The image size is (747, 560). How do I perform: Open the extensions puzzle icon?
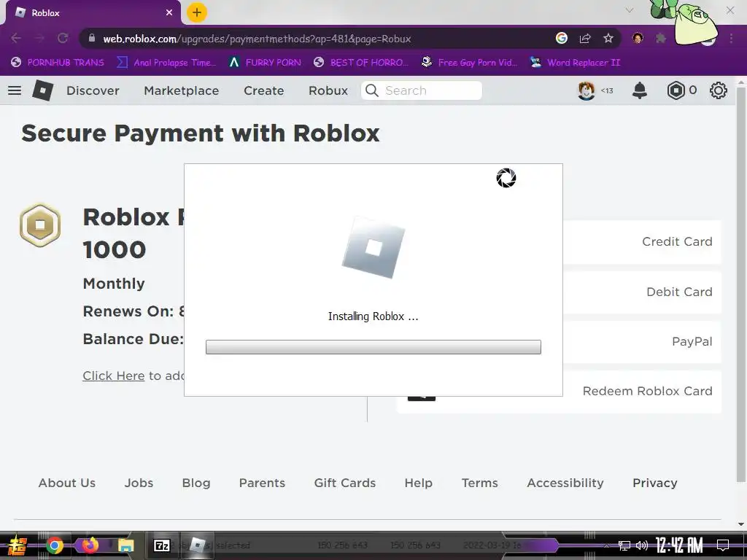point(661,38)
